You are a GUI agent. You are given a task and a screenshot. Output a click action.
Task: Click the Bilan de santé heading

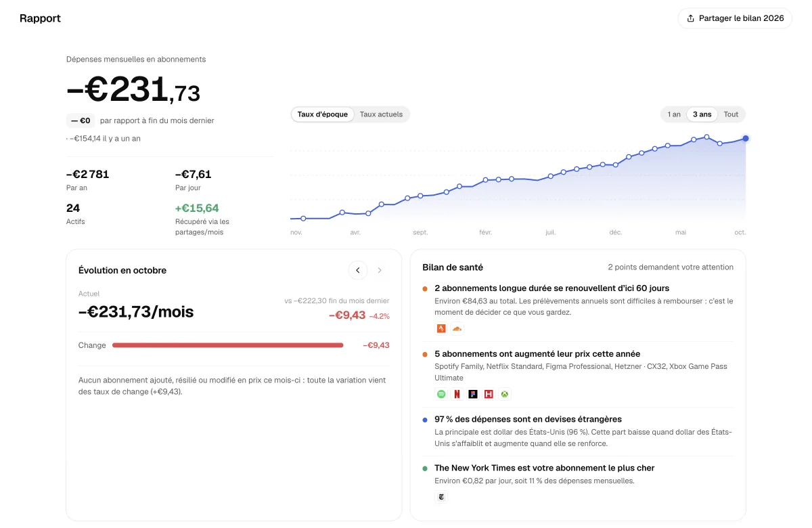click(x=453, y=267)
